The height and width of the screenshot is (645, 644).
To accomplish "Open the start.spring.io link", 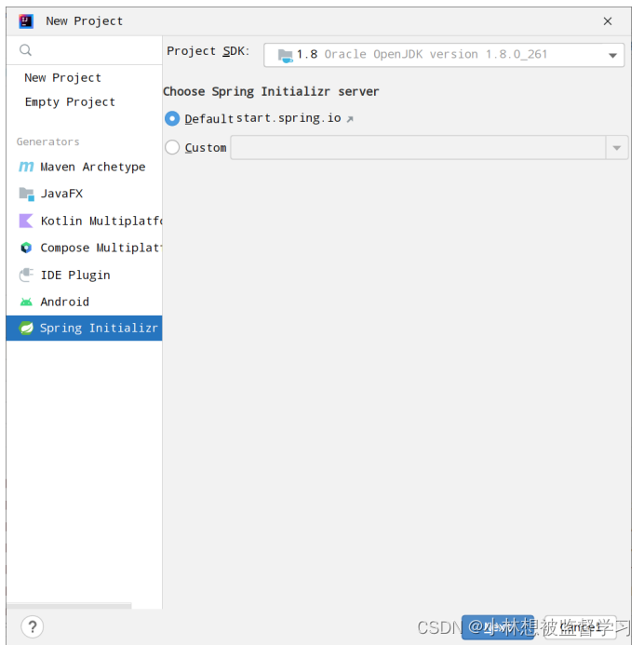I will coord(294,118).
